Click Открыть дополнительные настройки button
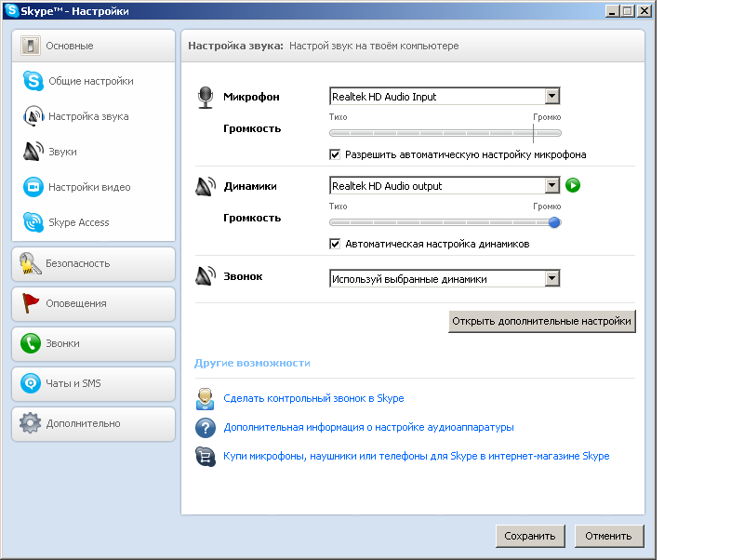This screenshot has width=744, height=560. [x=542, y=321]
